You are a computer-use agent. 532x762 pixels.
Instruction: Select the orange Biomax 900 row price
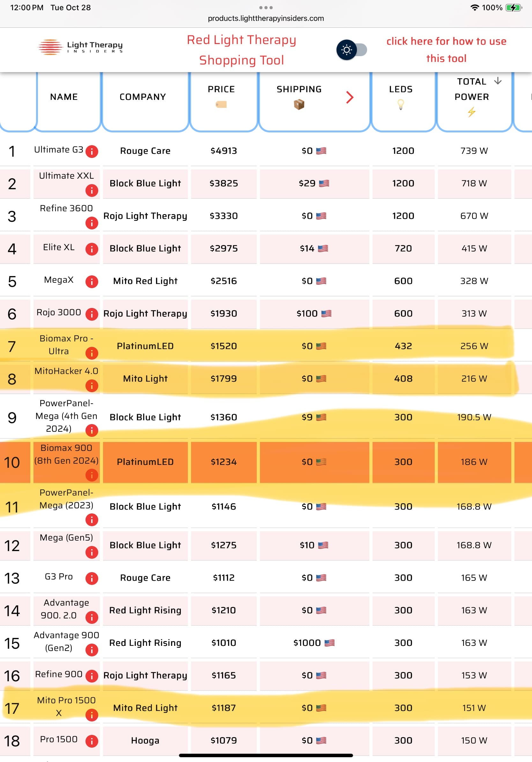click(x=224, y=462)
